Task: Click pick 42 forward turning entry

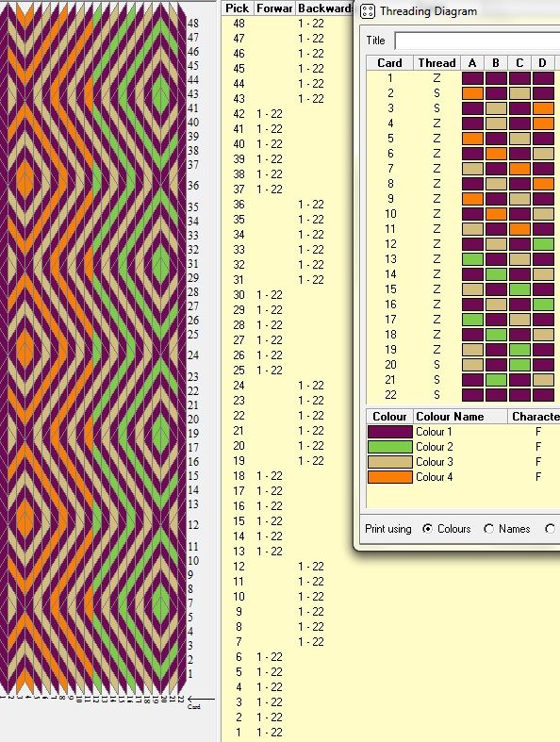Action: (x=270, y=114)
